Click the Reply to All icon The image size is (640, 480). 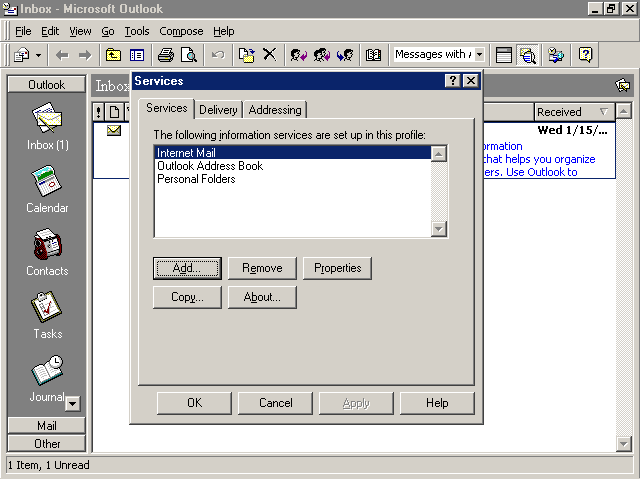pyautogui.click(x=322, y=55)
